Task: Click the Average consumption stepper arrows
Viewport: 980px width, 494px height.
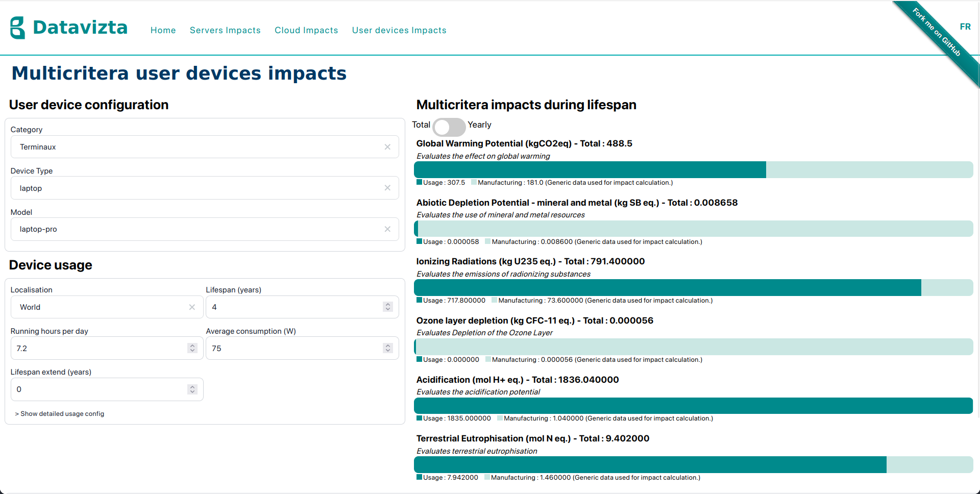Action: [x=388, y=348]
